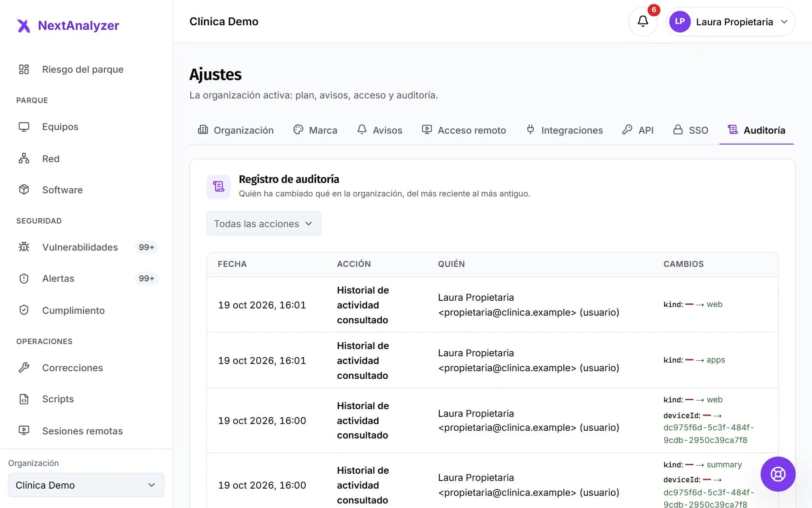This screenshot has width=812, height=508.
Task: Expand the Laura Propietaria user menu chevron
Action: click(784, 22)
